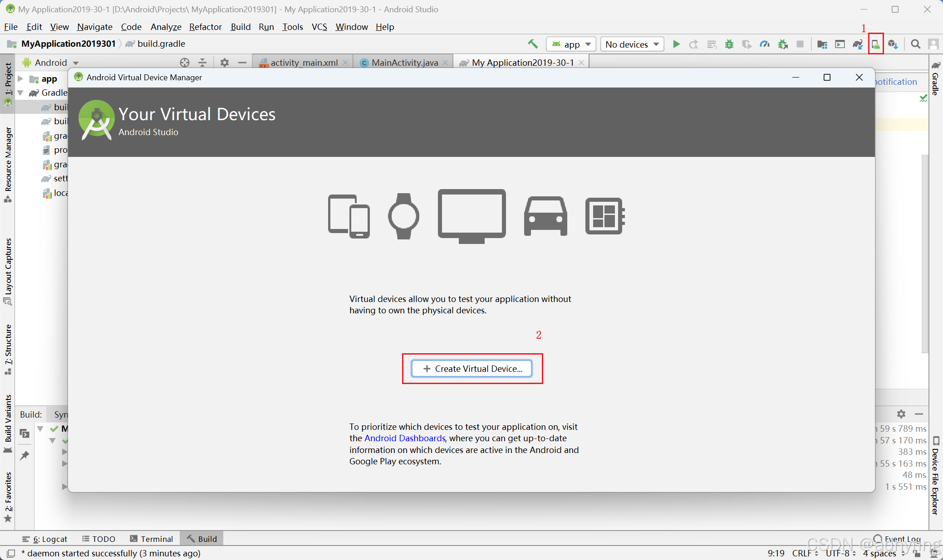943x560 pixels.
Task: Toggle the Terminal tool window
Action: (152, 539)
